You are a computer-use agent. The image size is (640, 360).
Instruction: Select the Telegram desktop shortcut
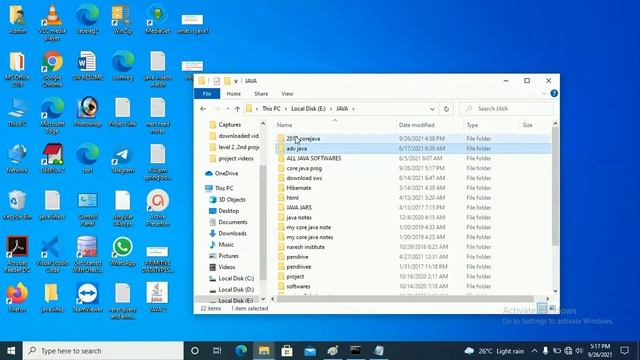(122, 158)
